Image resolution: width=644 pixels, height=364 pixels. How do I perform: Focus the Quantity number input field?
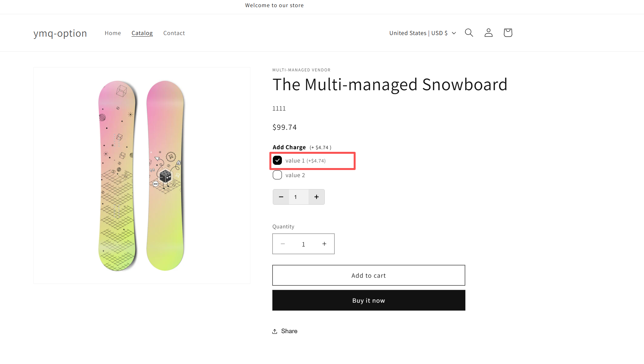coord(303,244)
